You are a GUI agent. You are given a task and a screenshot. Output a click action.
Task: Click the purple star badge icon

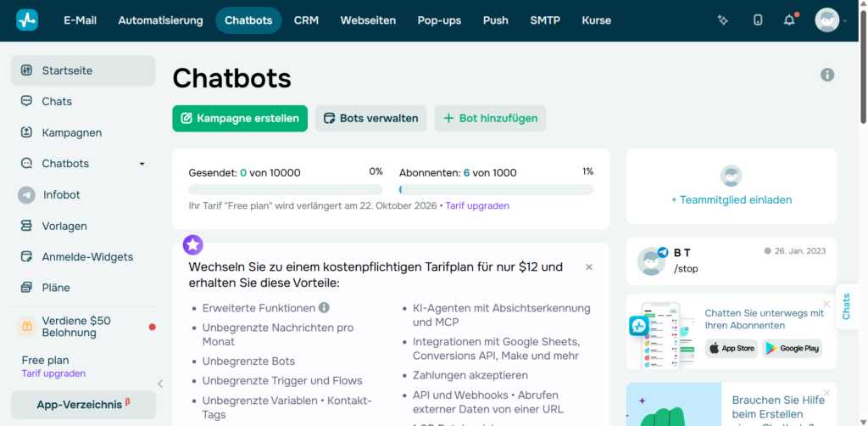pos(192,244)
